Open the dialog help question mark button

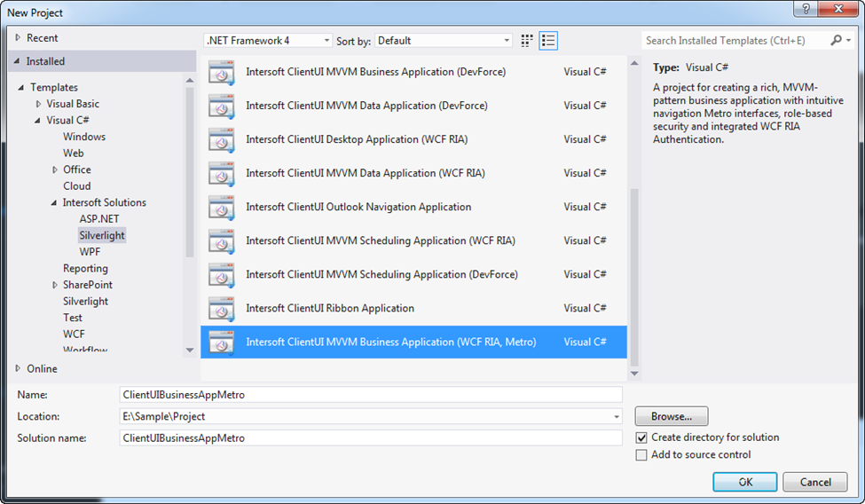[806, 9]
